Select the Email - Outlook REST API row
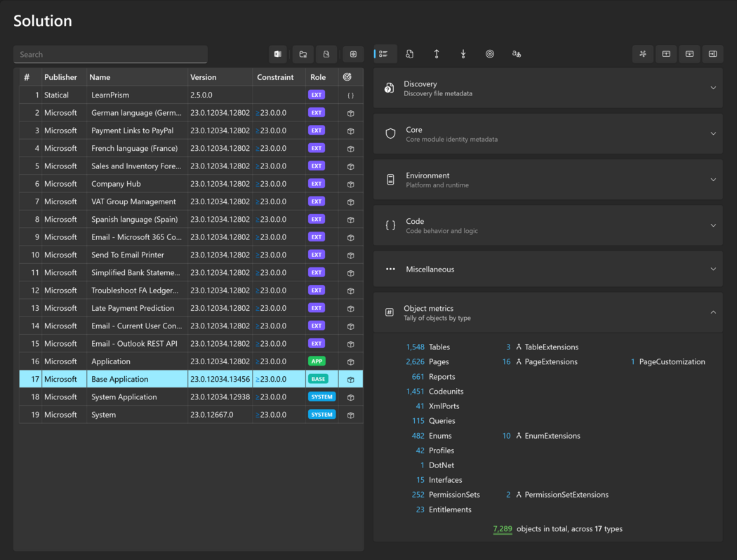This screenshot has height=560, width=737. click(191, 344)
